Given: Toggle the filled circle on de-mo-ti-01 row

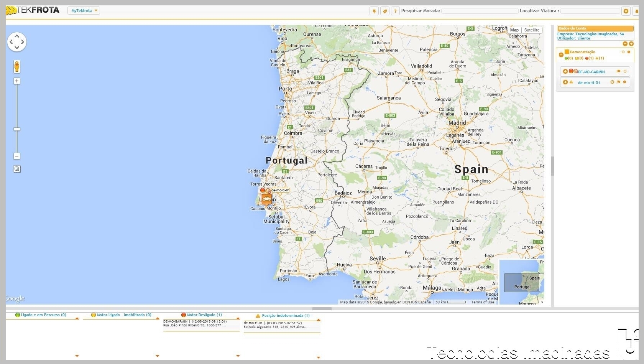Looking at the screenshot, I should (624, 82).
